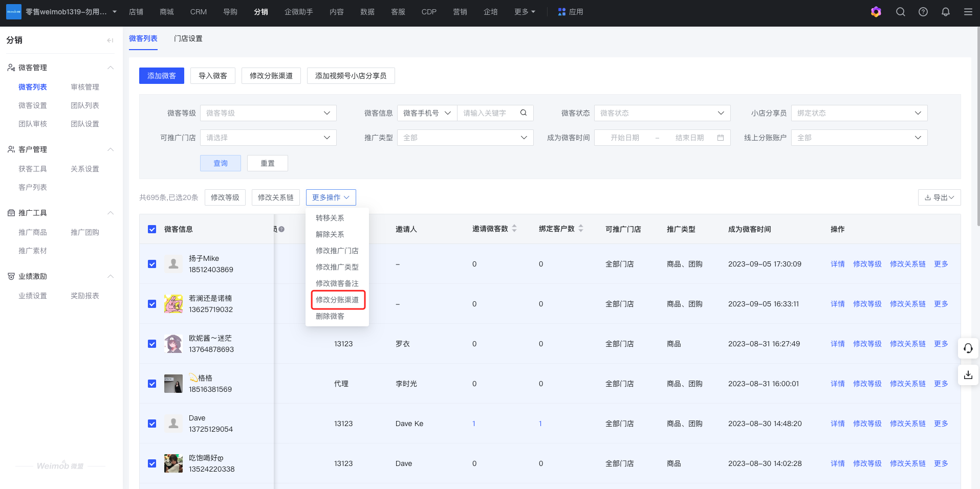The height and width of the screenshot is (489, 980).
Task: Open the 可推广门店 dropdown
Action: tap(268, 138)
